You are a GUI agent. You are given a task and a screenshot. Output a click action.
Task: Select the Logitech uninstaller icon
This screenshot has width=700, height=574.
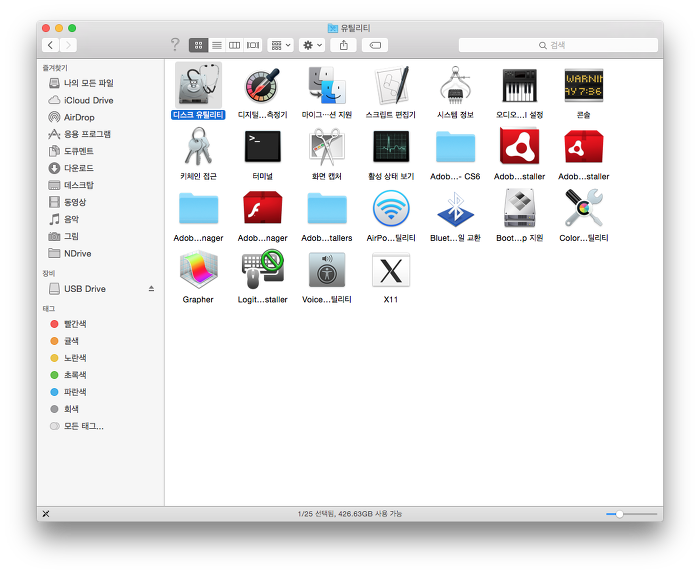pos(262,270)
